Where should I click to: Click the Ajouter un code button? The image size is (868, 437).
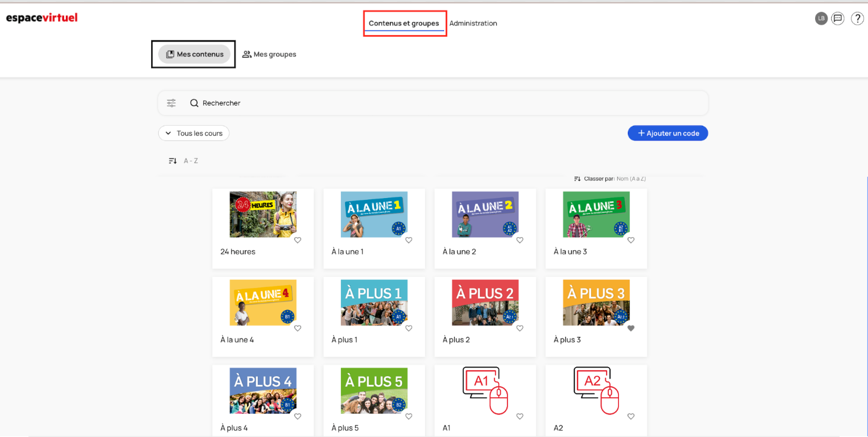coord(668,133)
